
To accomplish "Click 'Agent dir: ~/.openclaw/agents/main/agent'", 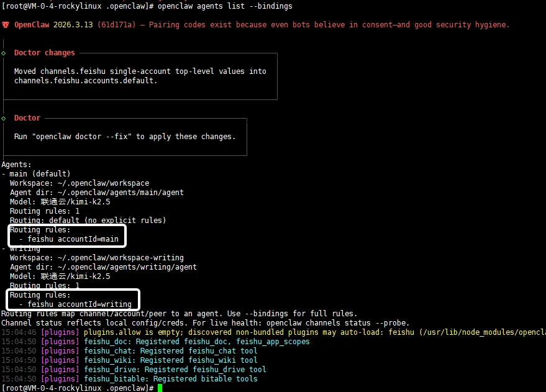I will (x=97, y=193).
